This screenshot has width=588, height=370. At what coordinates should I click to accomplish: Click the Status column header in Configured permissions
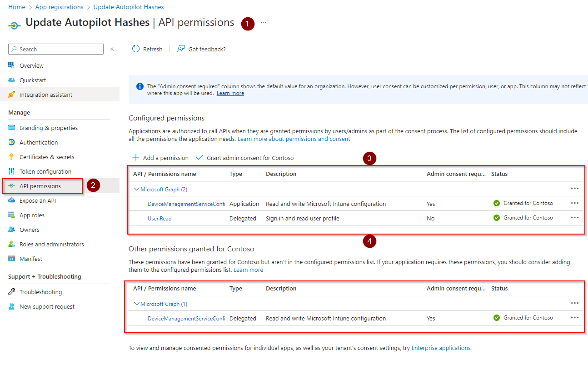point(499,174)
